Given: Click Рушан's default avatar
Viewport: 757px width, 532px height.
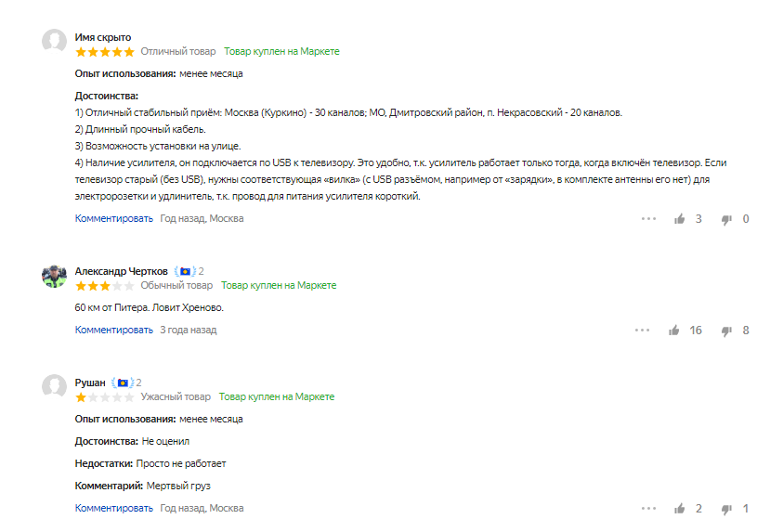Looking at the screenshot, I should click(x=54, y=386).
